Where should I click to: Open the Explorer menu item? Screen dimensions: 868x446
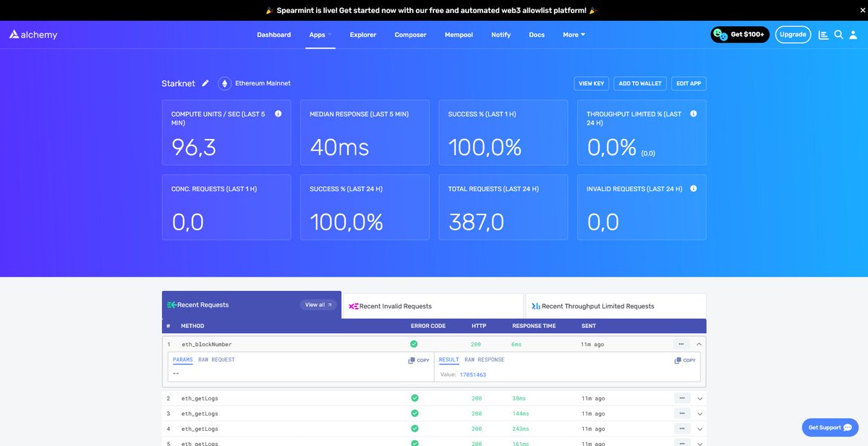coord(363,35)
